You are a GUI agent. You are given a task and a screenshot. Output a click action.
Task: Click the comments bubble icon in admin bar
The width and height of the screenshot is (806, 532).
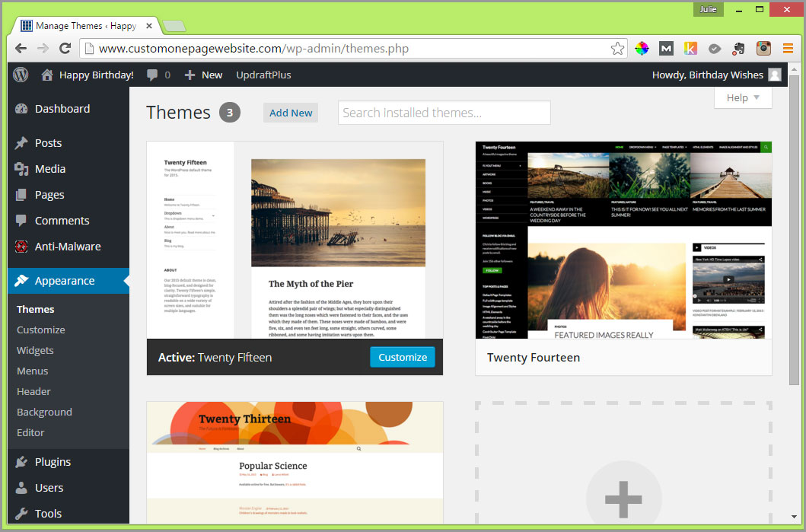click(x=152, y=75)
